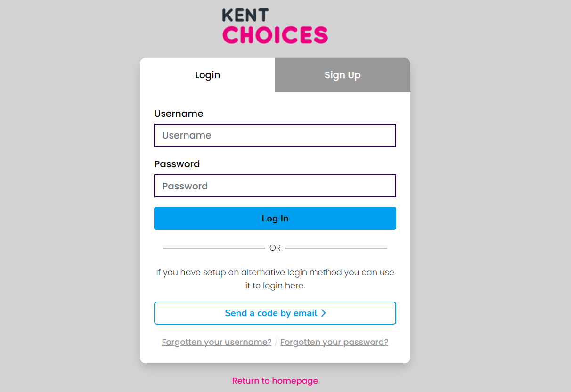Click into the Password input field

pos(275,186)
